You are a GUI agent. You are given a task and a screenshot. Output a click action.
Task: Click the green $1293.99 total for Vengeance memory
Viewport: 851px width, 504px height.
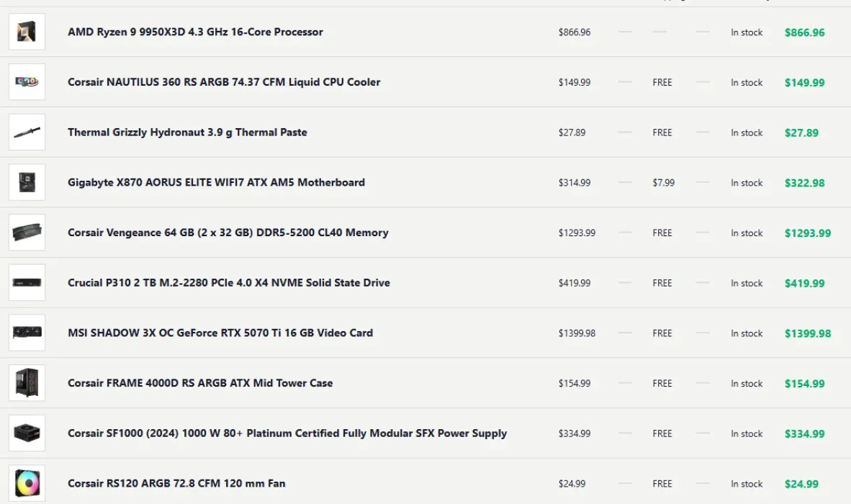[x=808, y=233]
